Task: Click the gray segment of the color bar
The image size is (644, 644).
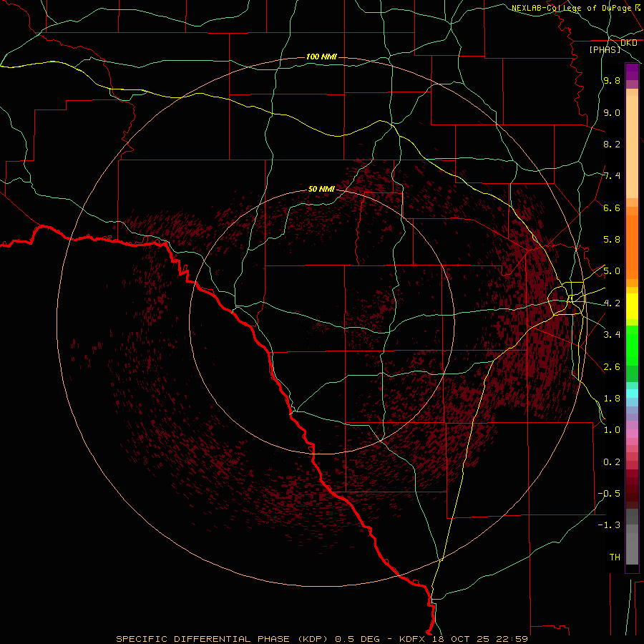Action: point(632,537)
